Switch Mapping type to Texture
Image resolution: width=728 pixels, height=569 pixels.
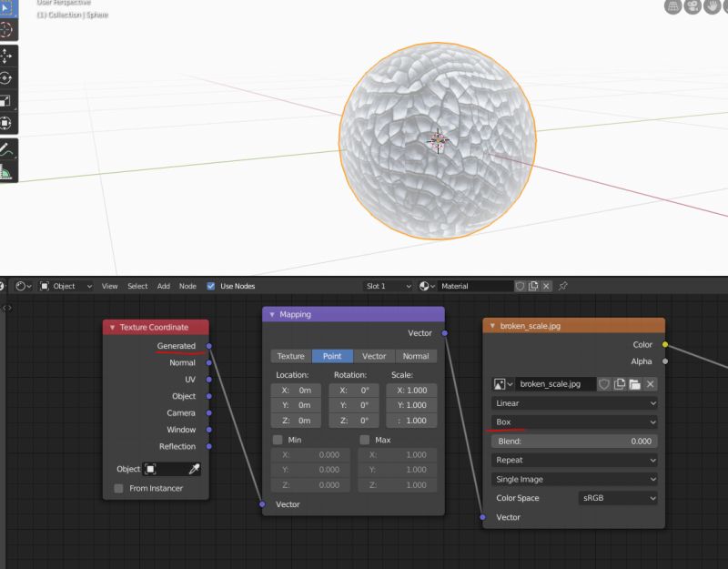click(291, 356)
